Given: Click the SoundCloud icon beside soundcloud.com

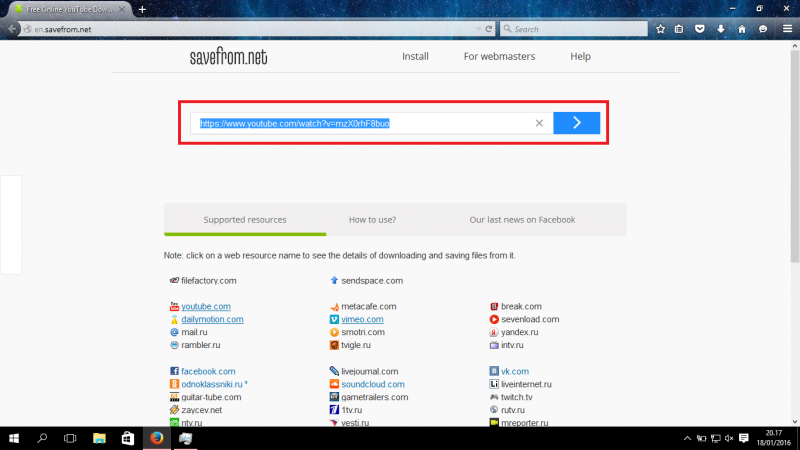Looking at the screenshot, I should point(334,384).
